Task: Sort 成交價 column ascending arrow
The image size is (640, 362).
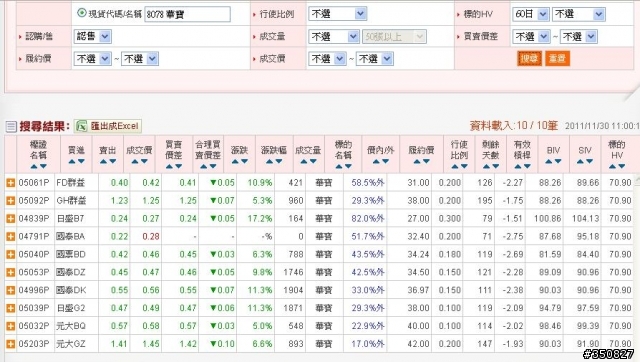Action: [x=135, y=162]
